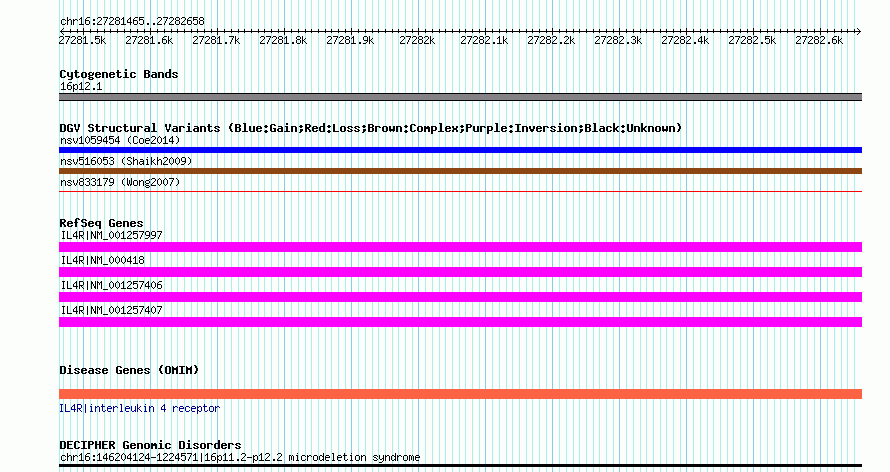This screenshot has width=890, height=472.
Task: Select the black DECIPHER microdeletion bar
Action: tap(460, 466)
